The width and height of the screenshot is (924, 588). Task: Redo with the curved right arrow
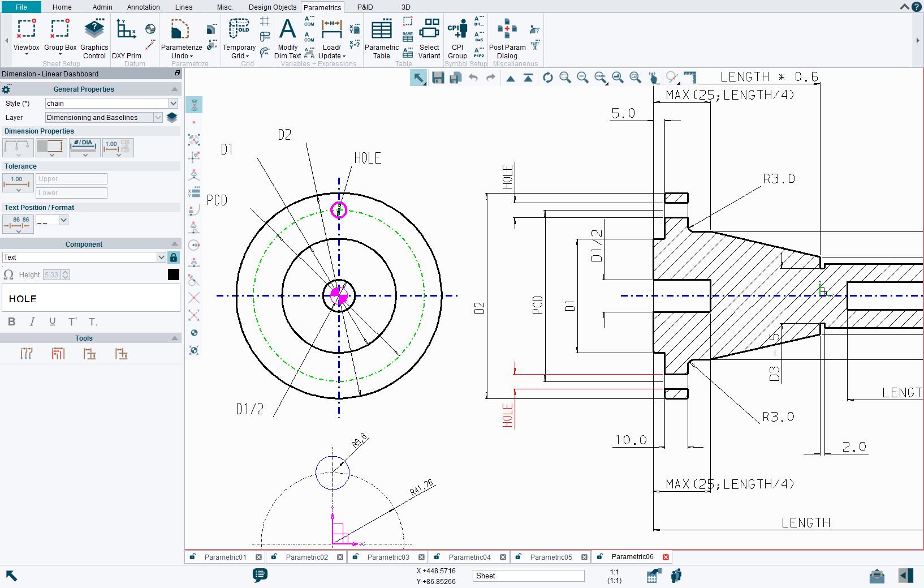(x=491, y=78)
